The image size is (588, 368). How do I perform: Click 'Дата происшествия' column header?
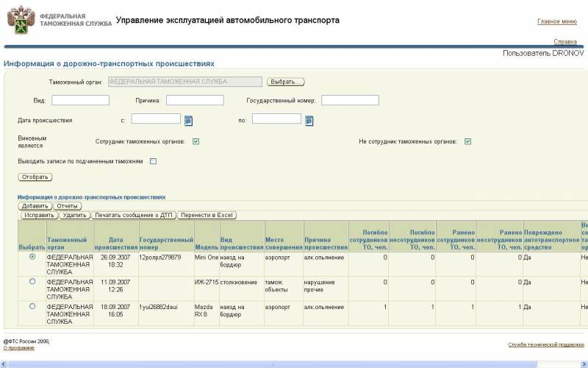tap(116, 236)
